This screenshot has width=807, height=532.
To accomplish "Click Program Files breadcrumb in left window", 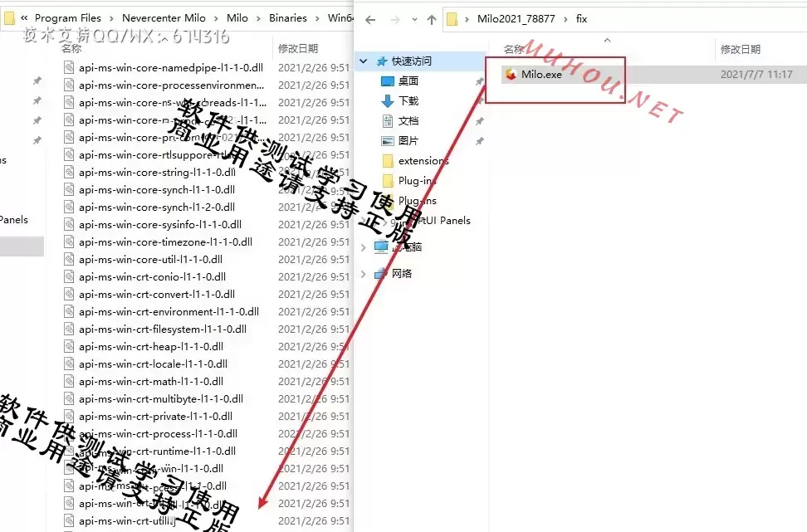I will click(x=68, y=18).
